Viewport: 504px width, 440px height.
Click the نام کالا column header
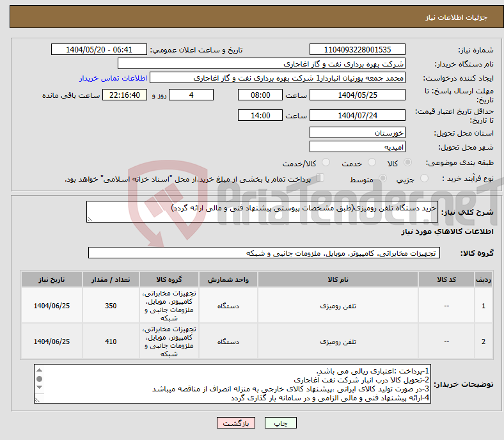(338, 279)
